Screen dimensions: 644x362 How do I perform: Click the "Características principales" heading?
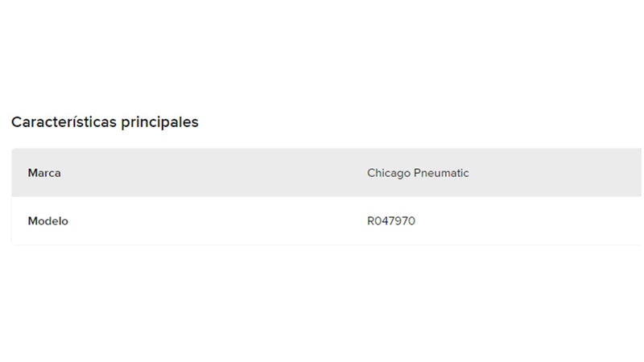(x=105, y=122)
